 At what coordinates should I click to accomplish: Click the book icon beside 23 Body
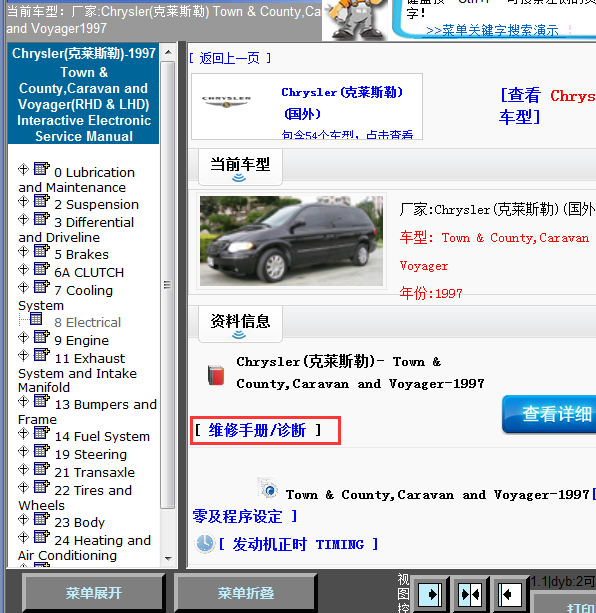coord(41,518)
